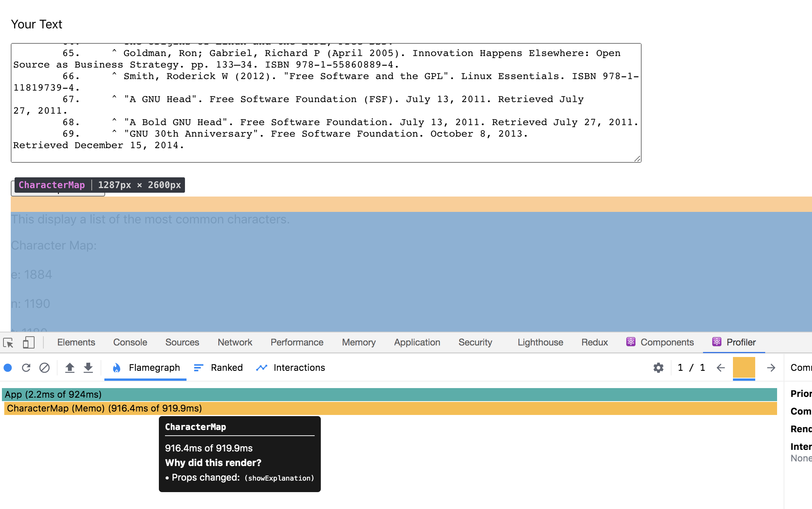Switch to the Interactions view
The height and width of the screenshot is (509, 812).
click(290, 368)
